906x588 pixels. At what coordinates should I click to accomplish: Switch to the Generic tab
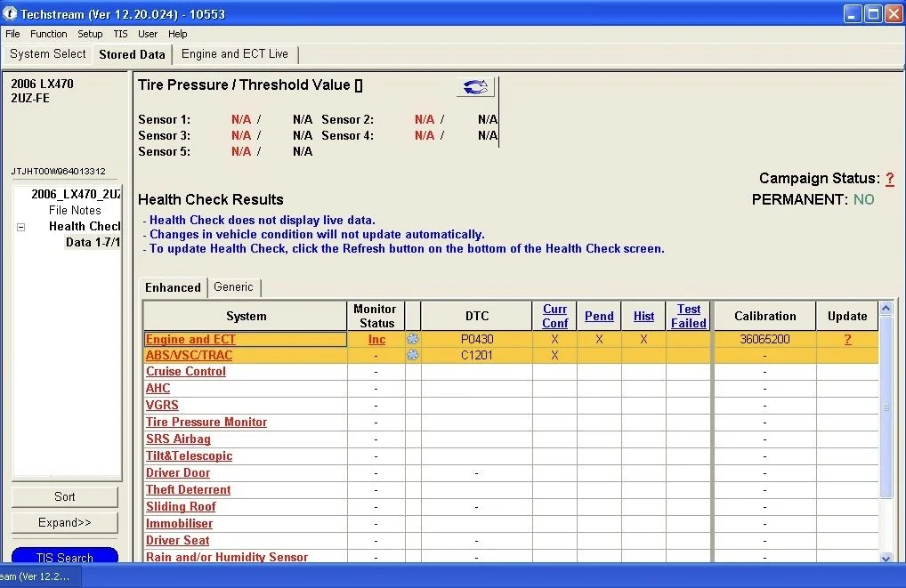pyautogui.click(x=233, y=287)
